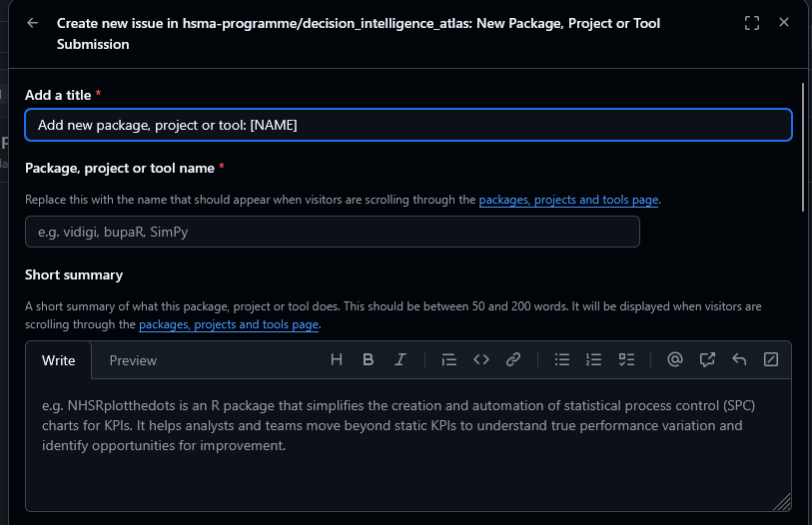Click the 'Add a title' input field

coord(407,125)
